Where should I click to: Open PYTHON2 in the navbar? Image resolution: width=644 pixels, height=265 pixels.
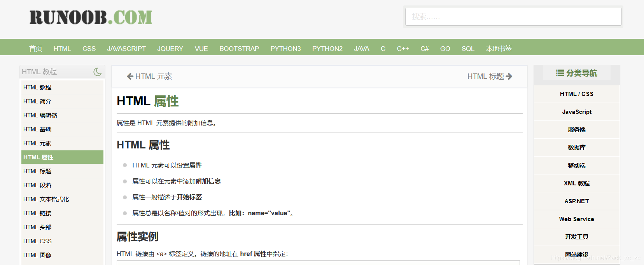(327, 49)
